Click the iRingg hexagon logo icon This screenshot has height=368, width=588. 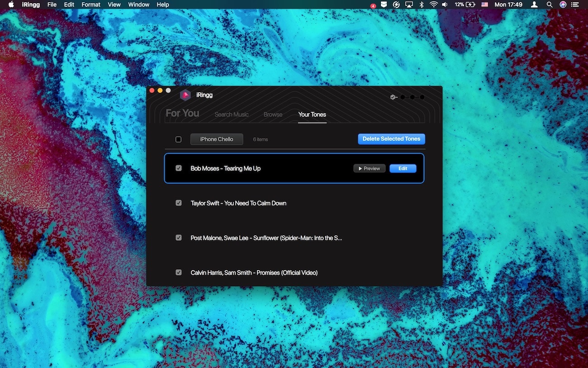(185, 95)
